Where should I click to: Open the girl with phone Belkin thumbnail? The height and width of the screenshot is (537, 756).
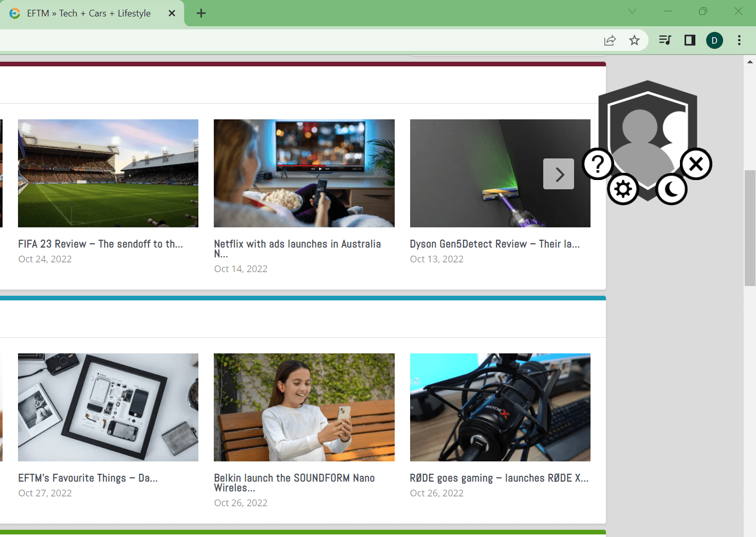304,407
